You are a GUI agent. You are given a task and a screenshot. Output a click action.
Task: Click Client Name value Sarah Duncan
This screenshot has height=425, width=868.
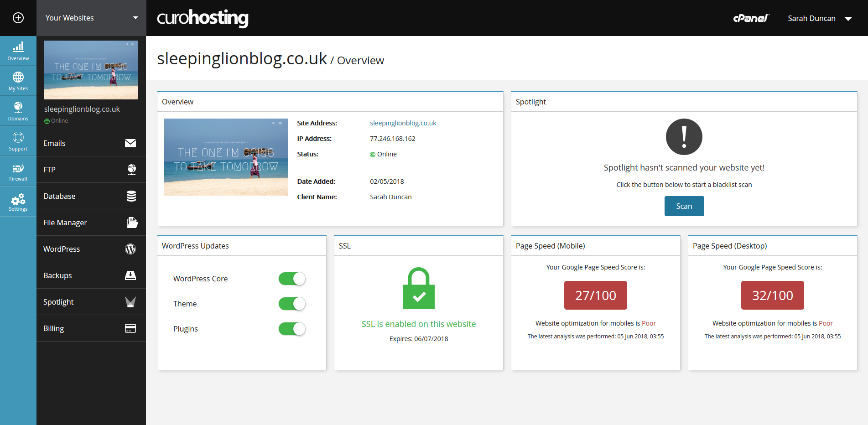point(391,197)
